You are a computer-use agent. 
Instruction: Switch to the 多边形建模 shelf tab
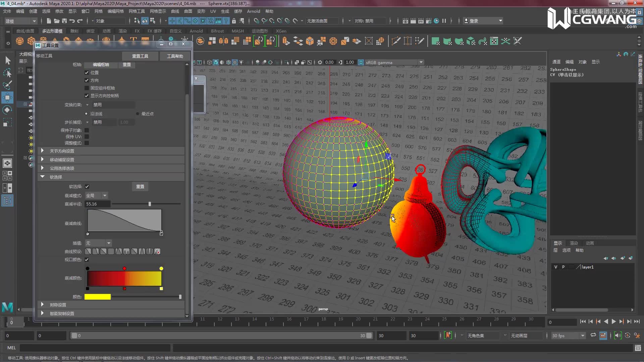click(52, 31)
